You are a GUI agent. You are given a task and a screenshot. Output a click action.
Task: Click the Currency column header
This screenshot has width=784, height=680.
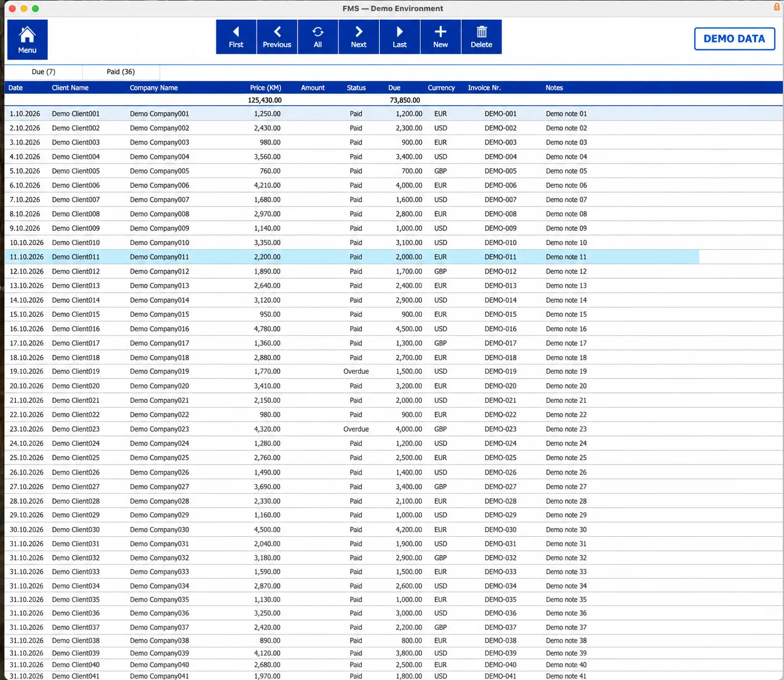click(441, 88)
